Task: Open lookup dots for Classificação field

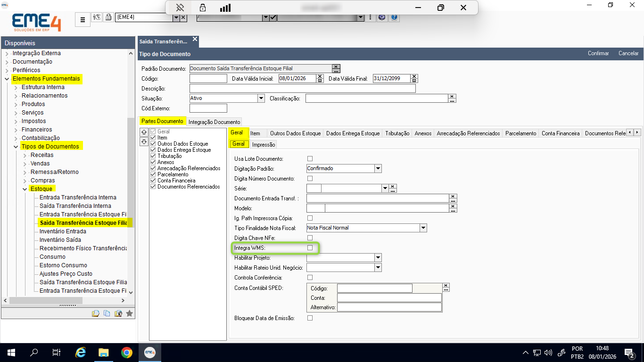Action: coord(453,100)
